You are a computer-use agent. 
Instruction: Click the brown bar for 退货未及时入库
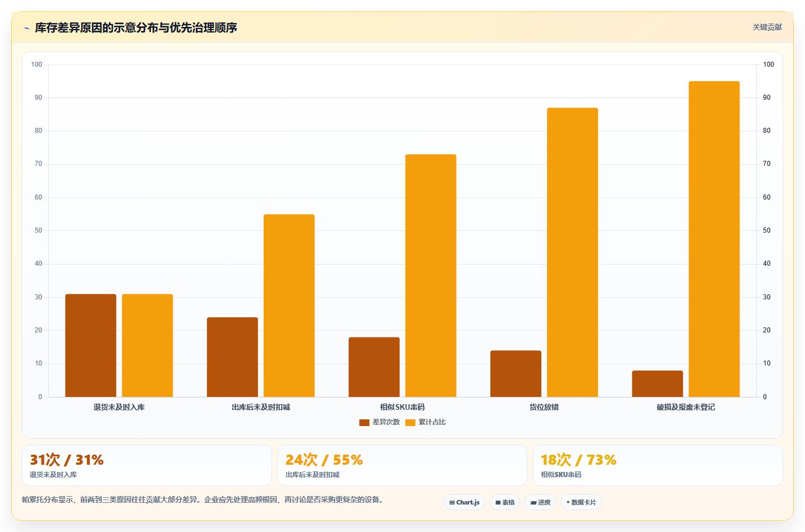(91, 345)
